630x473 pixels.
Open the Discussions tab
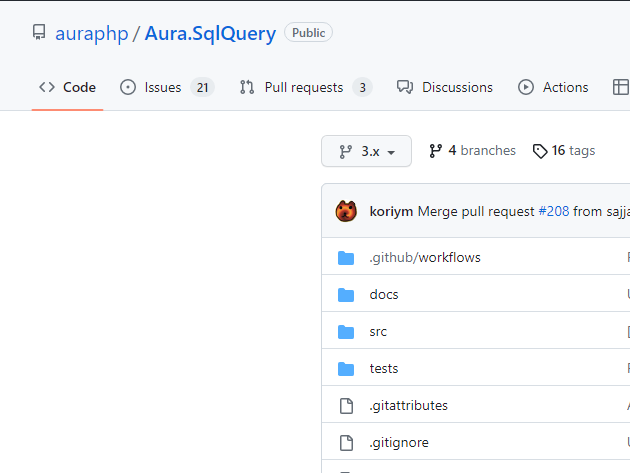click(x=445, y=87)
